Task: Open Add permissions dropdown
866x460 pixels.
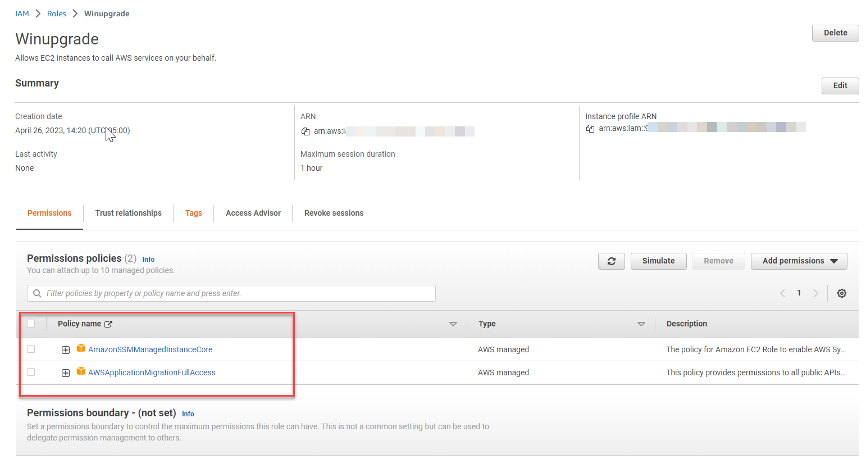Action: click(799, 261)
